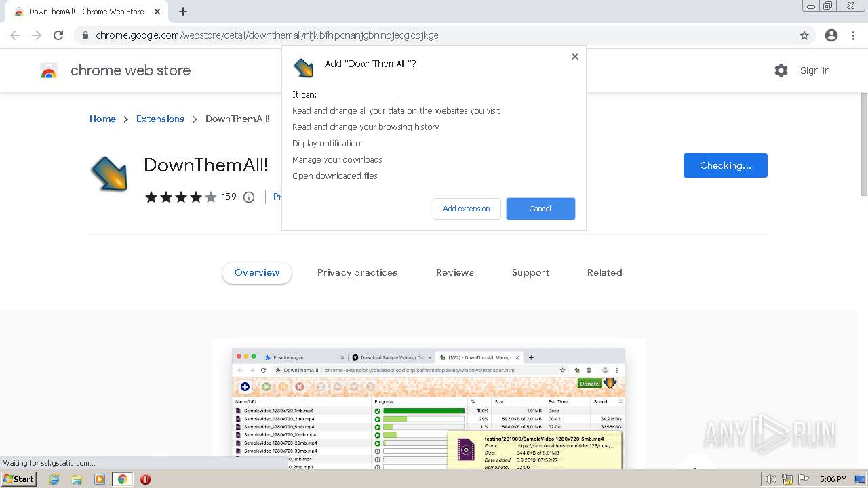Open the Windows Start menu
Viewport: 868px width, 488px height.
[19, 479]
